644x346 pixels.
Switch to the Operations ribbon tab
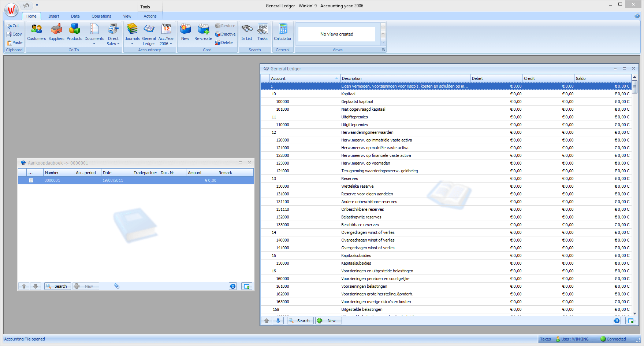101,16
